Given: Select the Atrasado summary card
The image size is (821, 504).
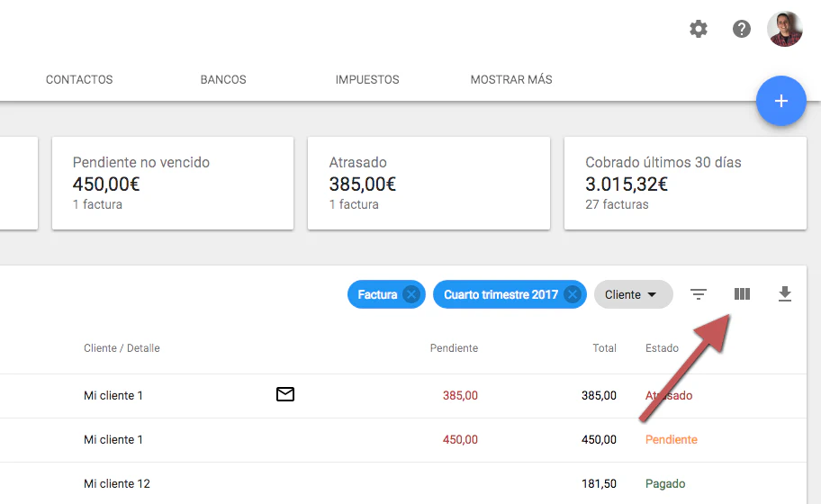Looking at the screenshot, I should click(429, 184).
